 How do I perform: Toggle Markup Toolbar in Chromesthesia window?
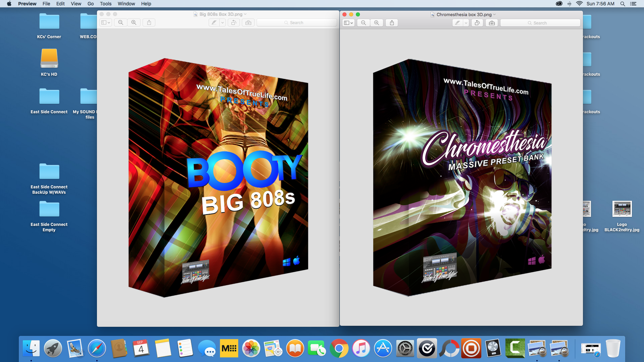tap(492, 23)
